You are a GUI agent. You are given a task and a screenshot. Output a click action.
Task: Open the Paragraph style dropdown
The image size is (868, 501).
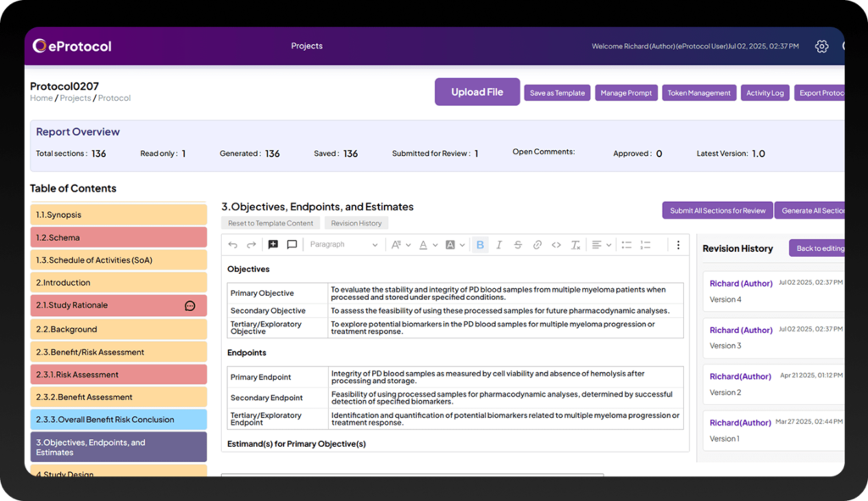pyautogui.click(x=343, y=245)
